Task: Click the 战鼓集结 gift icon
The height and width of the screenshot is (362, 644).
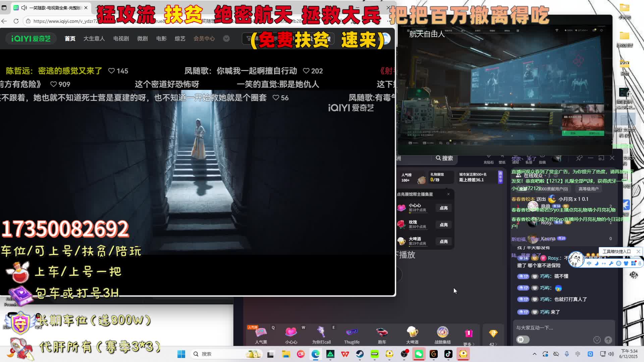Action: (442, 333)
